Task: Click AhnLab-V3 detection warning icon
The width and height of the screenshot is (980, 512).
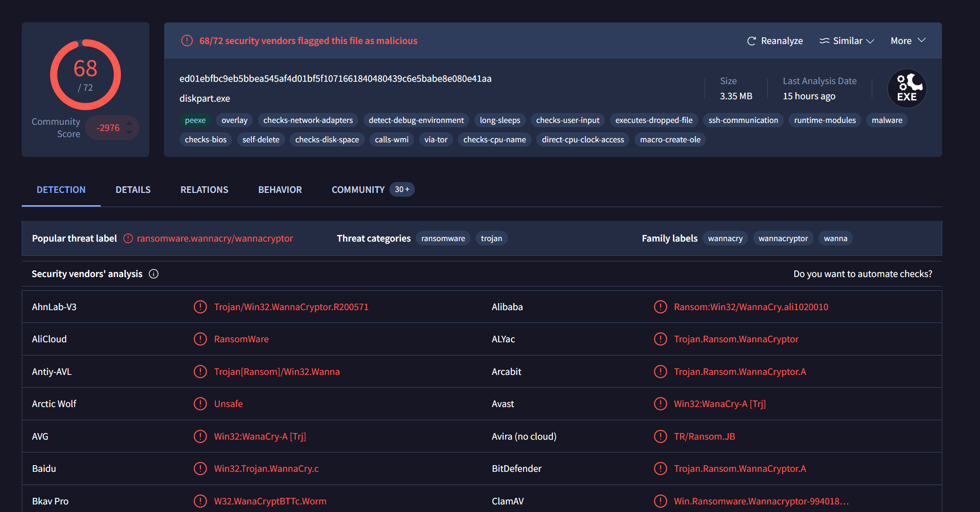Action: point(200,307)
